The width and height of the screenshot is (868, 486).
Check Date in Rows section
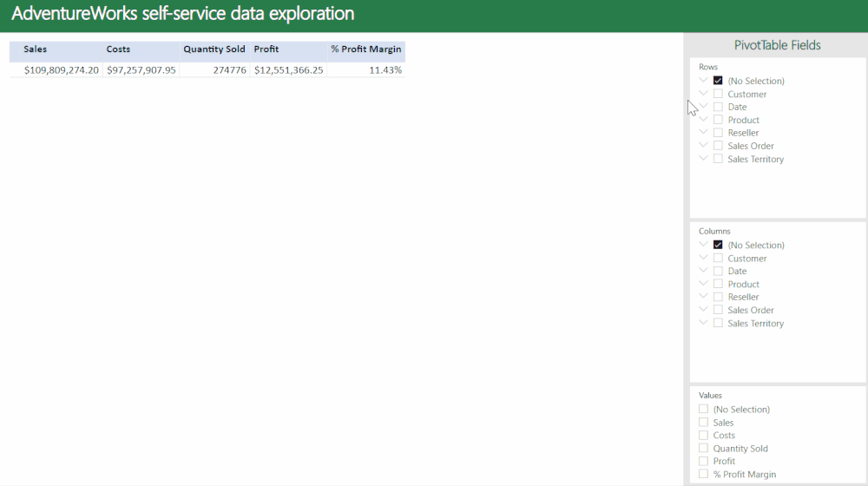pyautogui.click(x=718, y=107)
